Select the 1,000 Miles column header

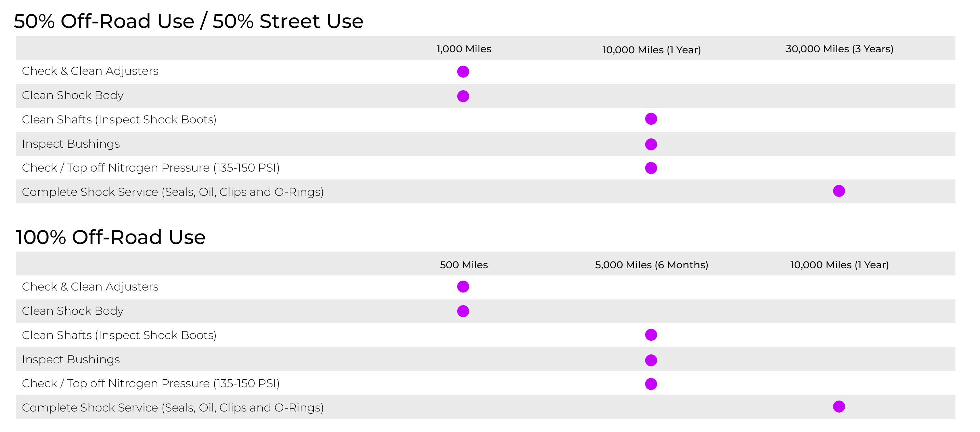pos(464,49)
